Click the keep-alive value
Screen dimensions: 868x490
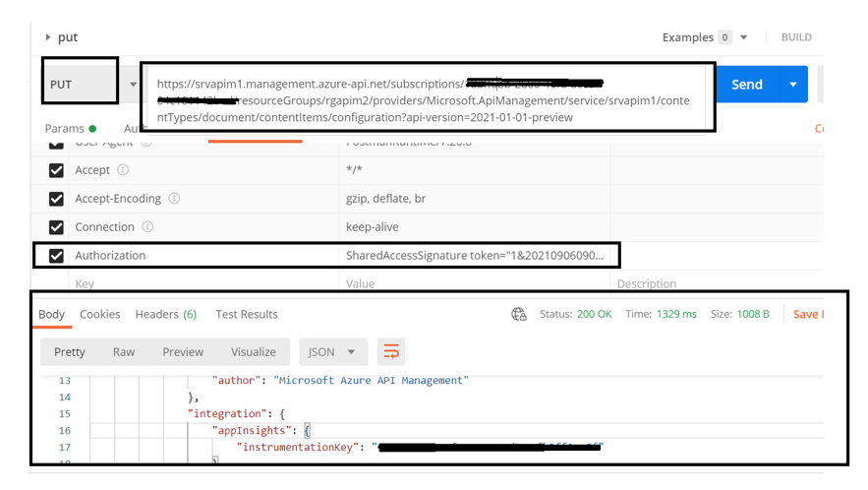(x=372, y=226)
